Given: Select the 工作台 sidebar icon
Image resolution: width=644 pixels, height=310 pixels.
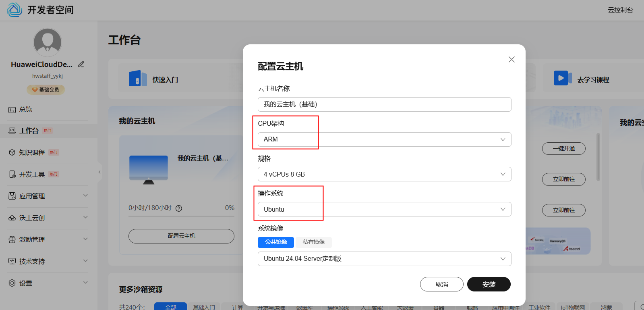Looking at the screenshot, I should [x=12, y=131].
